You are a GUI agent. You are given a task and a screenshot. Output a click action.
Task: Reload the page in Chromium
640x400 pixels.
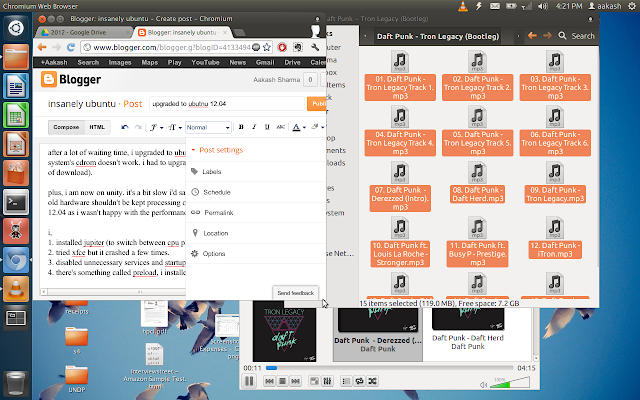pyautogui.click(x=71, y=47)
